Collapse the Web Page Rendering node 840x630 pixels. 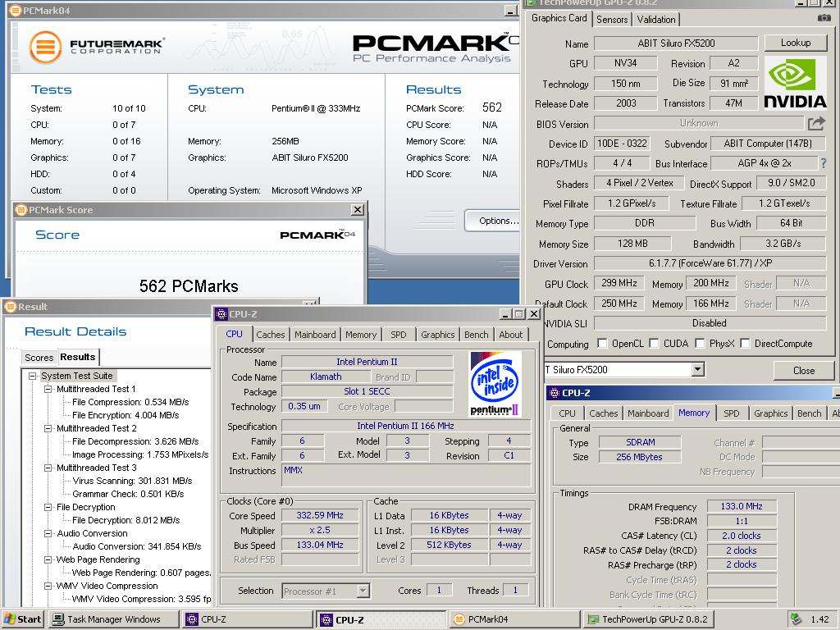pyautogui.click(x=48, y=559)
